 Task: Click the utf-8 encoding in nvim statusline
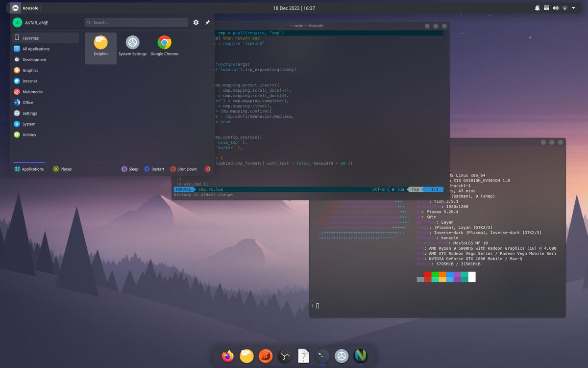[x=379, y=189]
